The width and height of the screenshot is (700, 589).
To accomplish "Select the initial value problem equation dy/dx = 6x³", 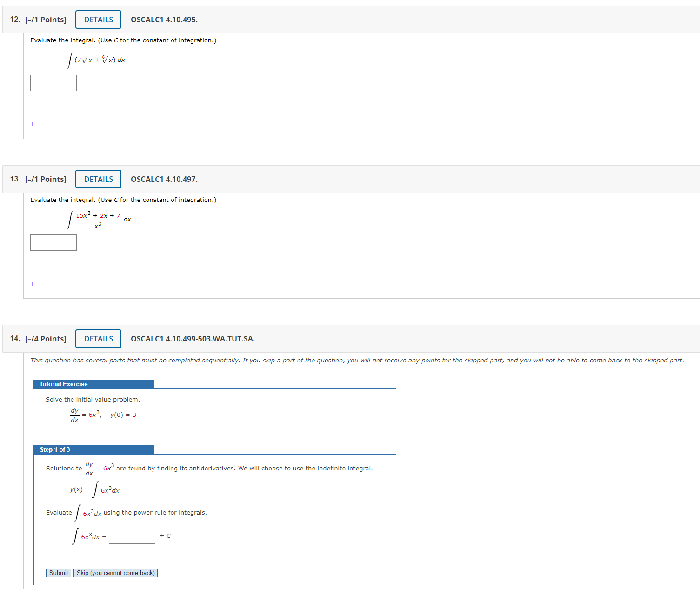I will tap(102, 415).
